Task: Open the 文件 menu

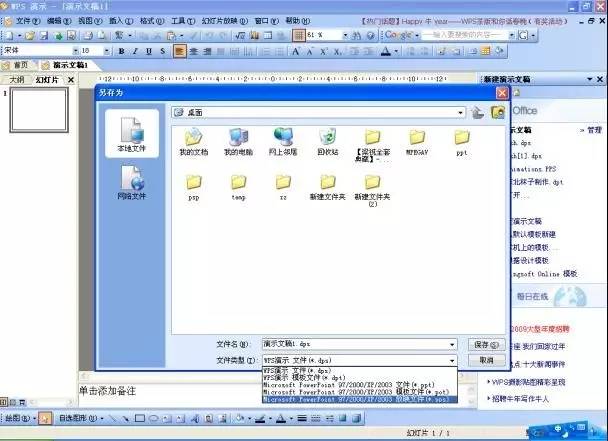Action: pyautogui.click(x=27, y=21)
